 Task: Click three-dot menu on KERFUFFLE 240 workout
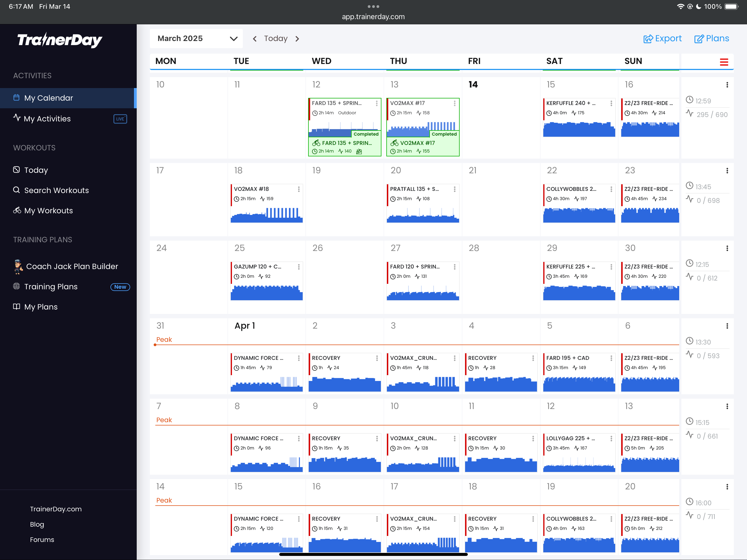pos(611,103)
